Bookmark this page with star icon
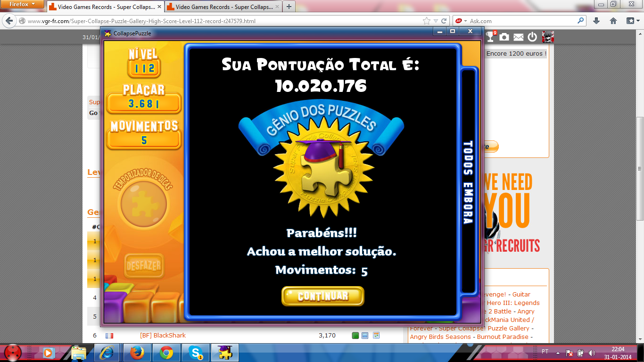The width and height of the screenshot is (644, 362). point(427,21)
